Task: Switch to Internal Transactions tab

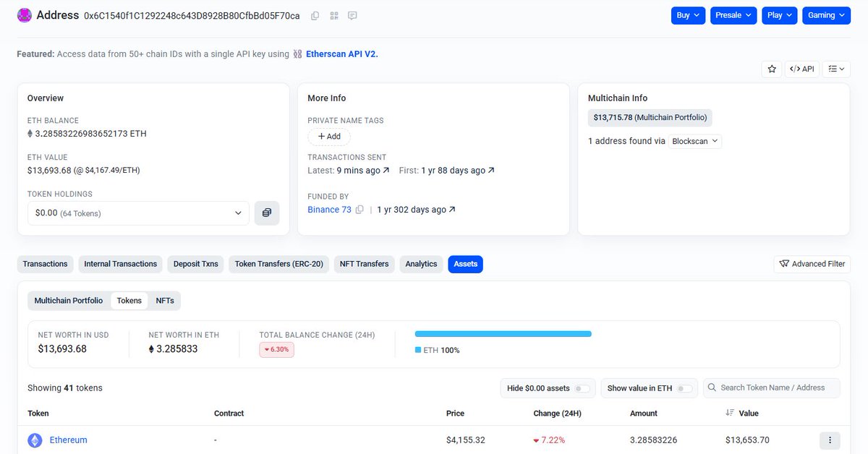Action: click(x=121, y=264)
